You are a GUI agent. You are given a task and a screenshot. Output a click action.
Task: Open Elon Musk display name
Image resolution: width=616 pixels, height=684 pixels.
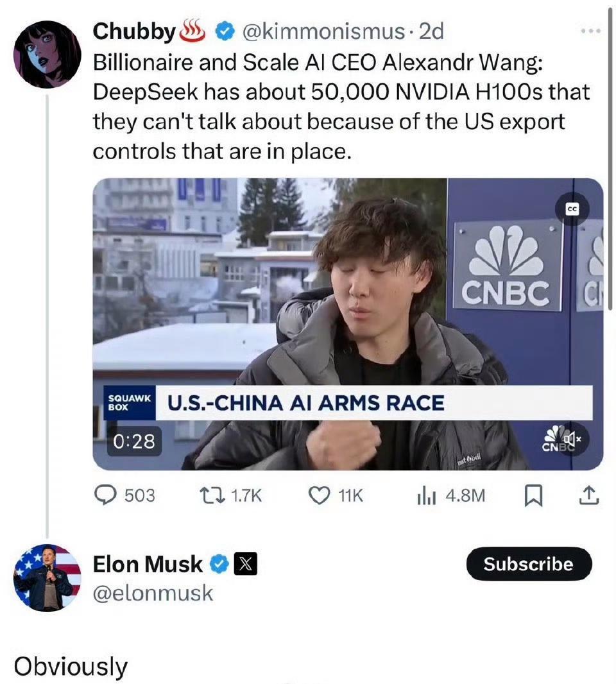pos(148,564)
